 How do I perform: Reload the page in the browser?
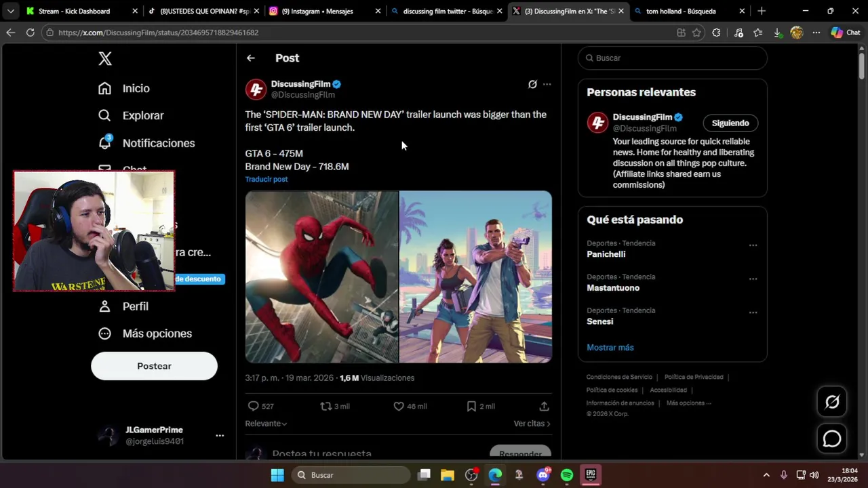tap(30, 33)
